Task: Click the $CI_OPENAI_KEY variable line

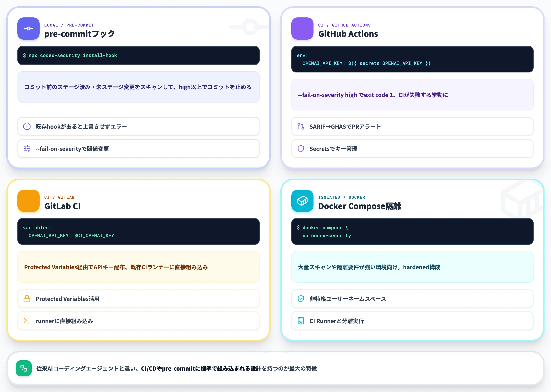Action: click(x=71, y=235)
